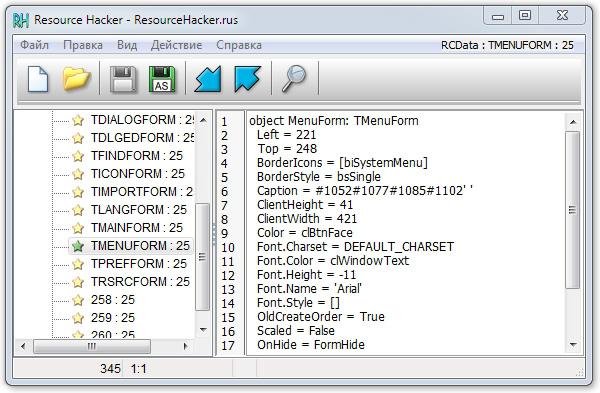Click the magnifying glass search icon
Image resolution: width=600 pixels, height=393 pixels.
pos(293,79)
